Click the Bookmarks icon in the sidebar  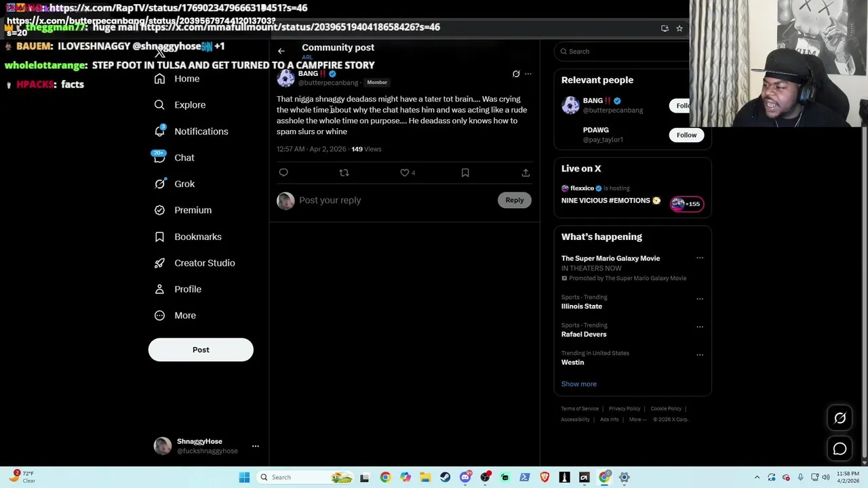[x=159, y=237]
